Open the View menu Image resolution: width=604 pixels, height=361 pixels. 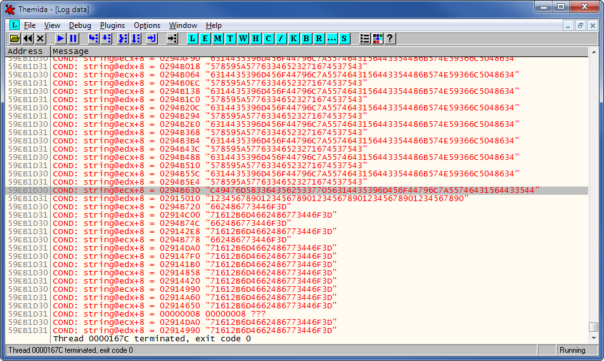pyautogui.click(x=52, y=25)
